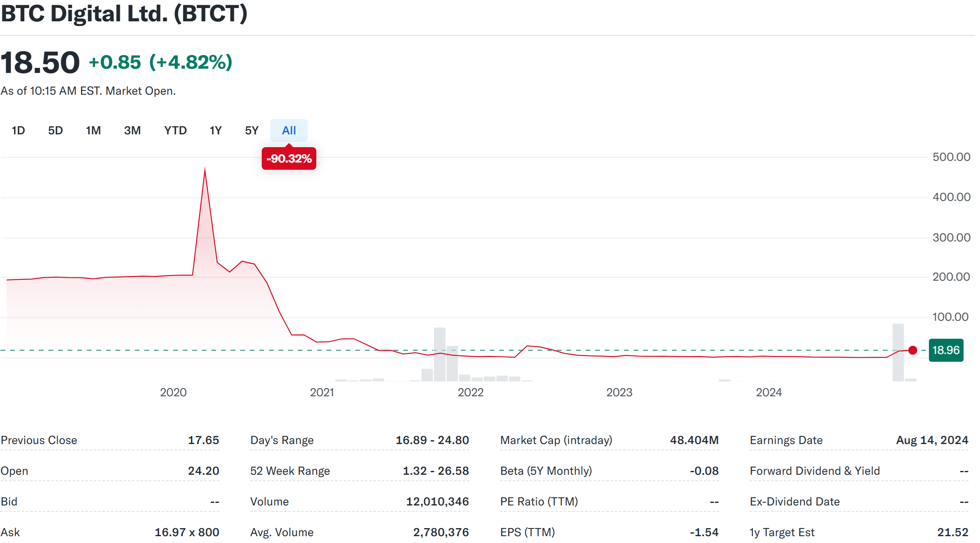The height and width of the screenshot is (543, 980).
Task: Choose the 5Y chart range
Action: pyautogui.click(x=252, y=131)
